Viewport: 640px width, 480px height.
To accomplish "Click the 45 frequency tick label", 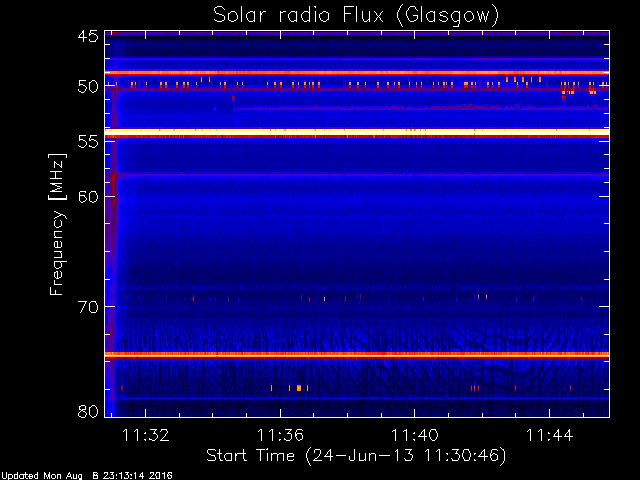I will [88, 36].
